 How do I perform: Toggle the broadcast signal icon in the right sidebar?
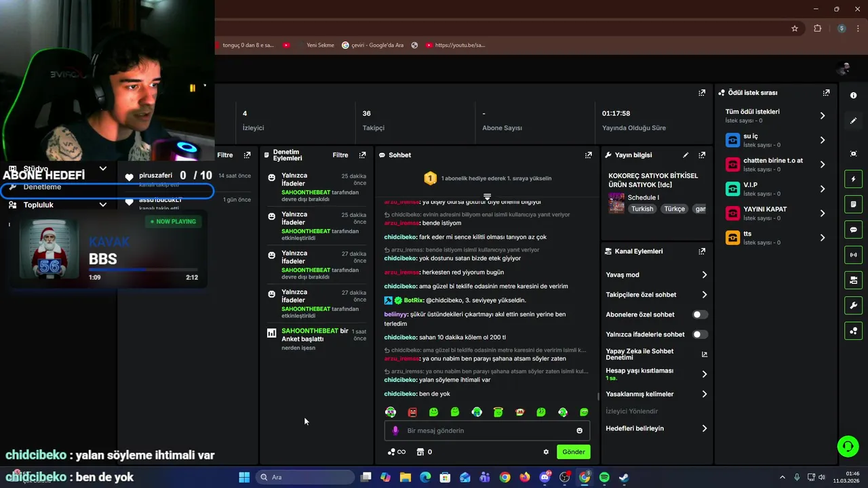point(853,255)
